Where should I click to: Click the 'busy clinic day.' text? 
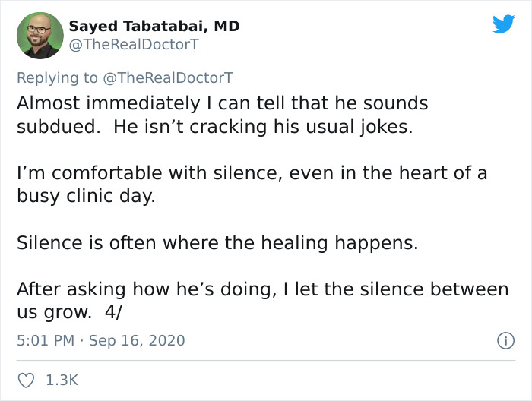click(x=85, y=197)
